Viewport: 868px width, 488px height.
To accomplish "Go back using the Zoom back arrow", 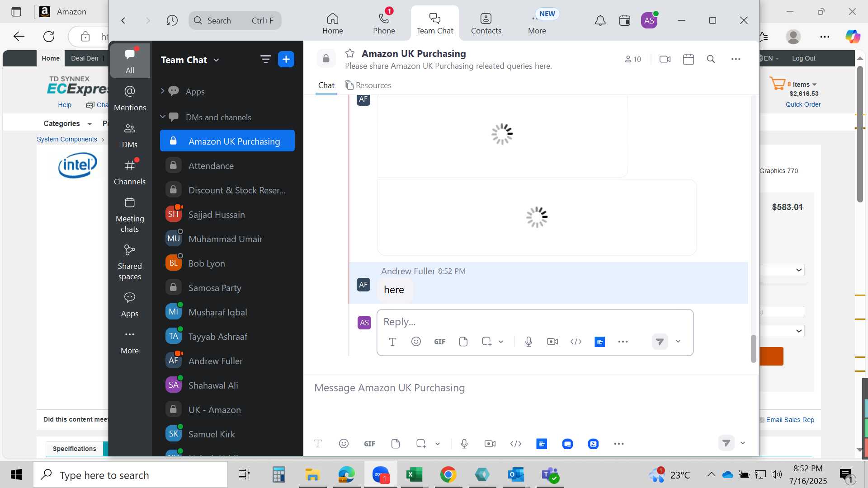I will [123, 20].
